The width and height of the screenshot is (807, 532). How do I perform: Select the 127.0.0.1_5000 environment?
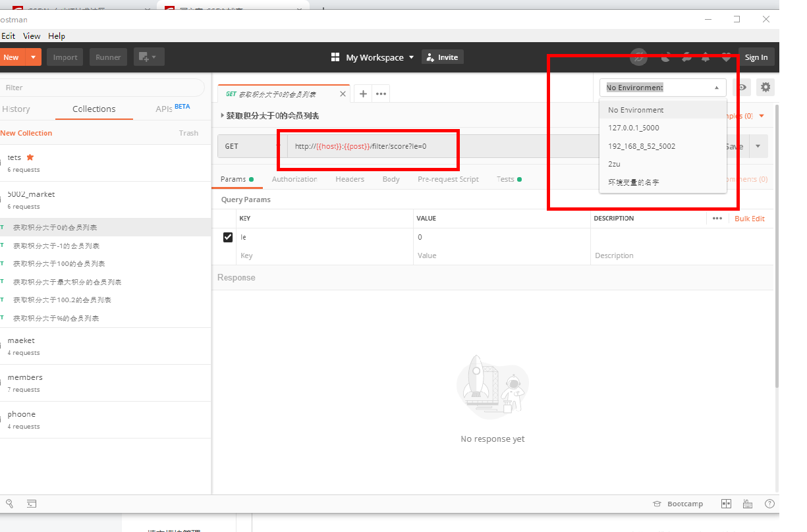(x=663, y=128)
